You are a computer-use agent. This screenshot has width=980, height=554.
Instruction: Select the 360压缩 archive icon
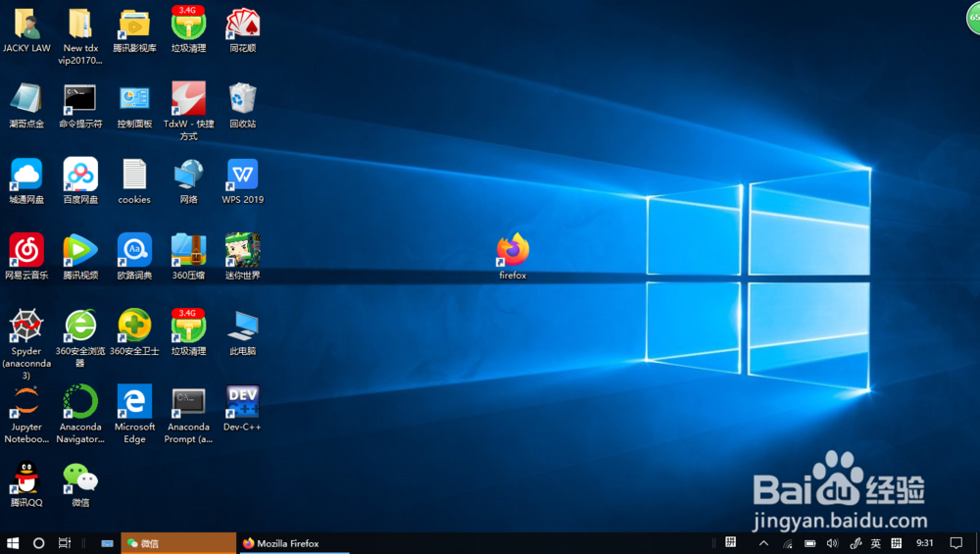point(188,250)
